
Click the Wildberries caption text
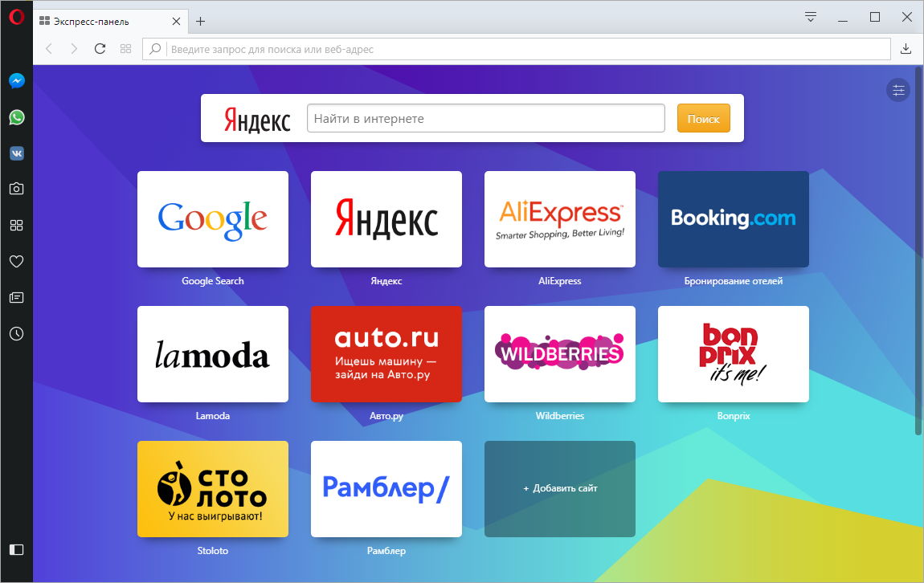point(560,416)
